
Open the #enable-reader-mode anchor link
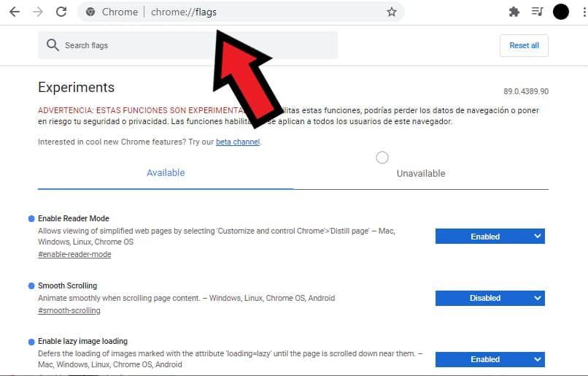pos(74,254)
